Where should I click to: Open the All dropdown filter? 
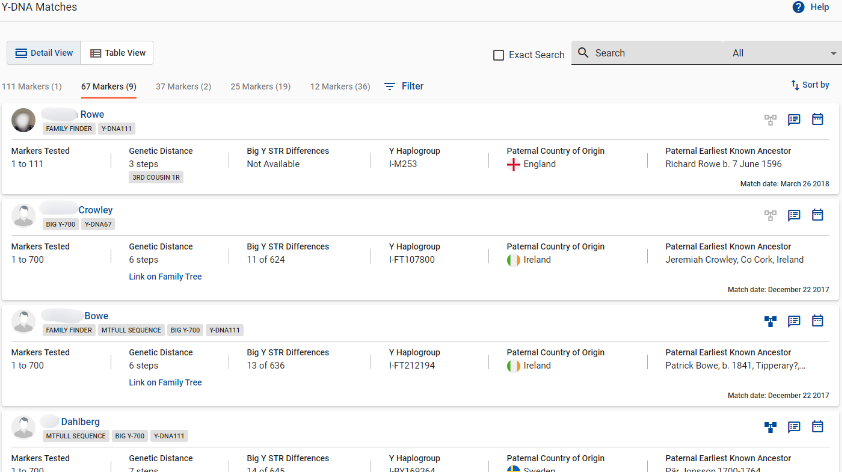pyautogui.click(x=783, y=53)
